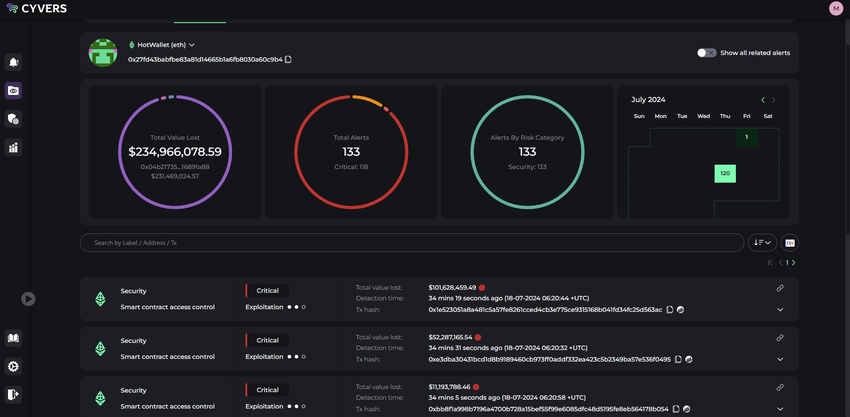Copy the tx hash starting 0xe3dba
Viewport: 850px width, 417px height.
click(678, 359)
